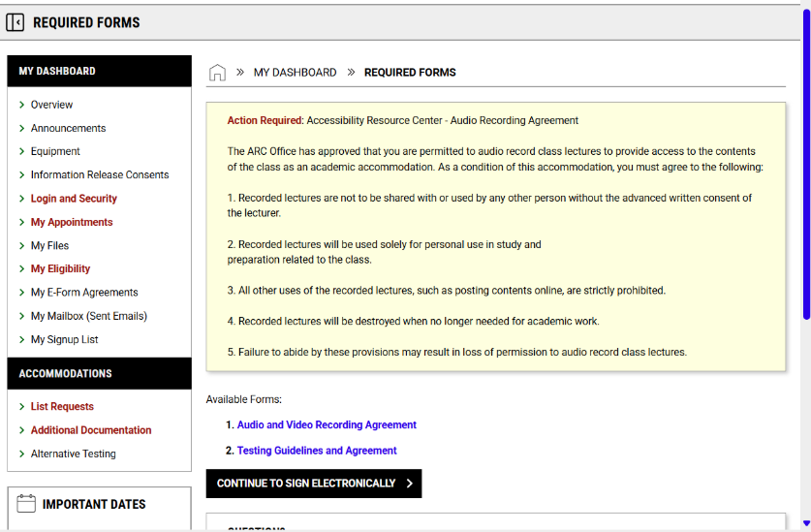Screen dimensions: 811x532
Task: Open My Files
Action: tap(49, 245)
